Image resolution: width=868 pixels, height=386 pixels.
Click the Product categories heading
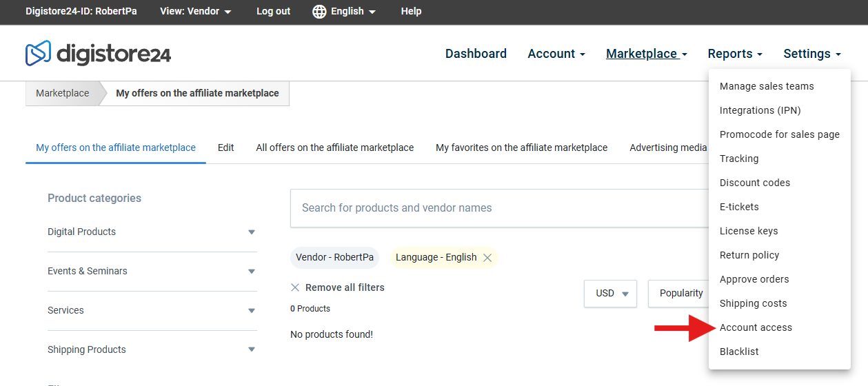click(94, 199)
